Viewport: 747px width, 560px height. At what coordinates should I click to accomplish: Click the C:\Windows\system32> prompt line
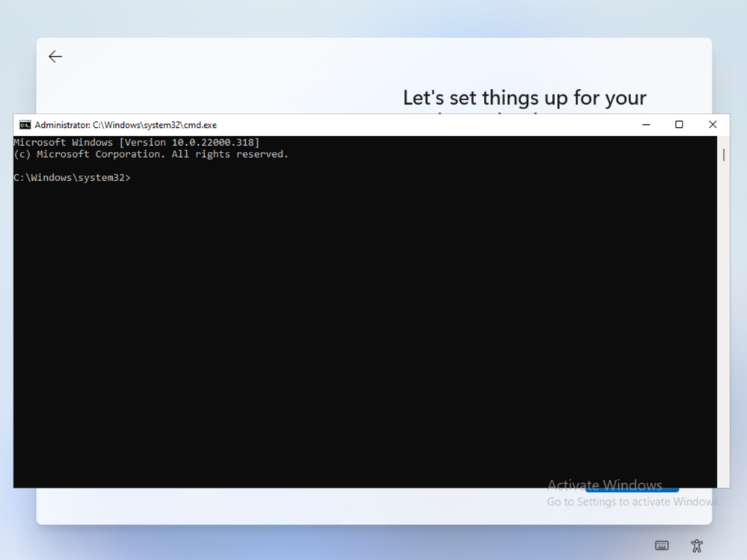(x=72, y=178)
